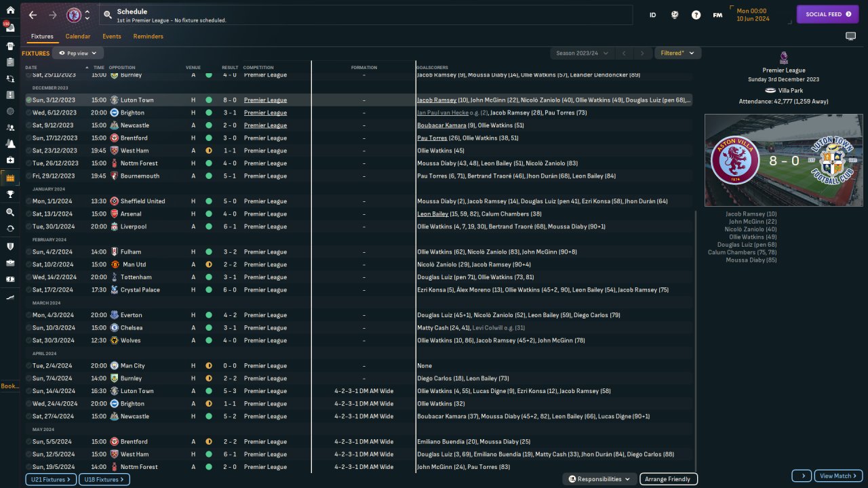Image resolution: width=868 pixels, height=488 pixels.
Task: Open the Training cones sidebar icon
Action: pos(10,144)
